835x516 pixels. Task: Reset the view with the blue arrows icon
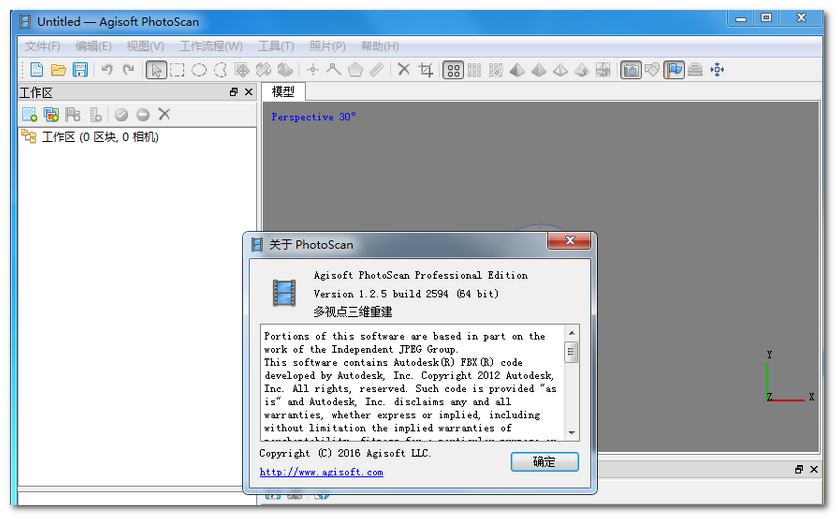coord(717,70)
